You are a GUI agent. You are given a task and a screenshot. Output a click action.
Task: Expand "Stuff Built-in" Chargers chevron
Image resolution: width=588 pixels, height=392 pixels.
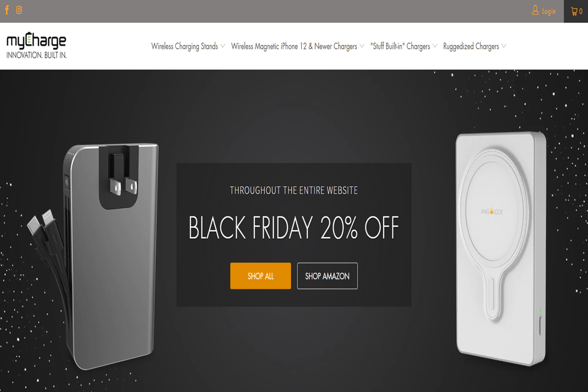pos(435,46)
